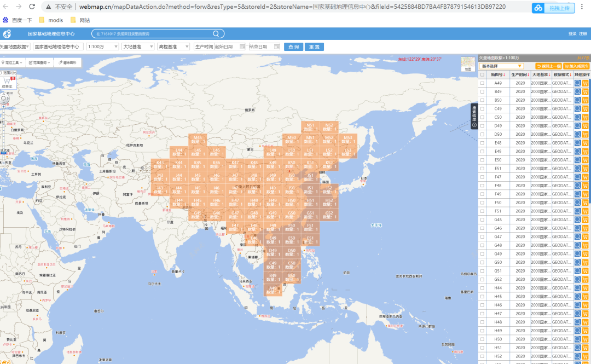Viewport: 591px width, 364px height.
Task: Open the 矢量地图数据 dropdown
Action: click(15, 47)
